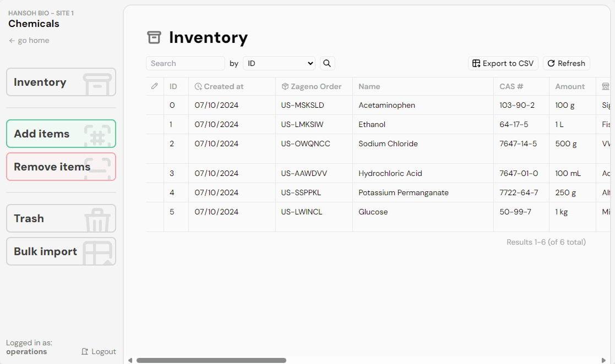The height and width of the screenshot is (364, 615).
Task: Click the scrollbar right arrow
Action: 603,361
